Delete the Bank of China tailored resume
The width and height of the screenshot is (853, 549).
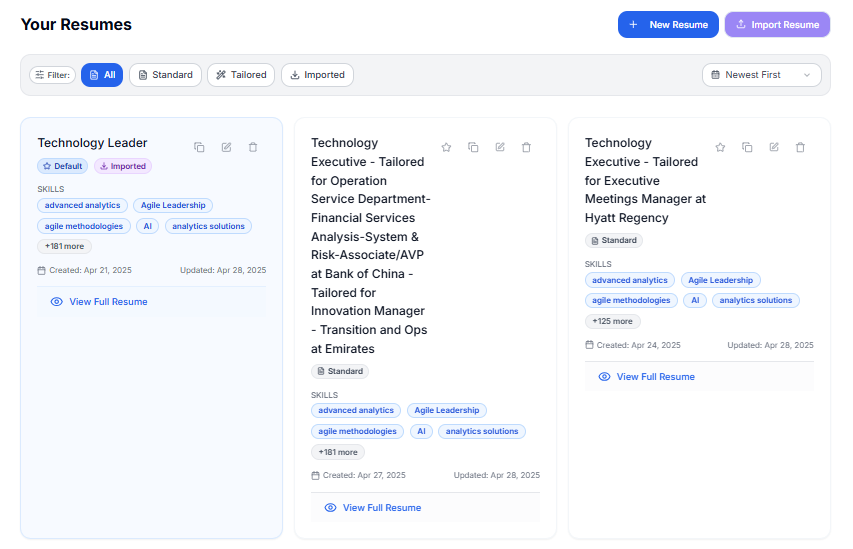[x=527, y=147]
